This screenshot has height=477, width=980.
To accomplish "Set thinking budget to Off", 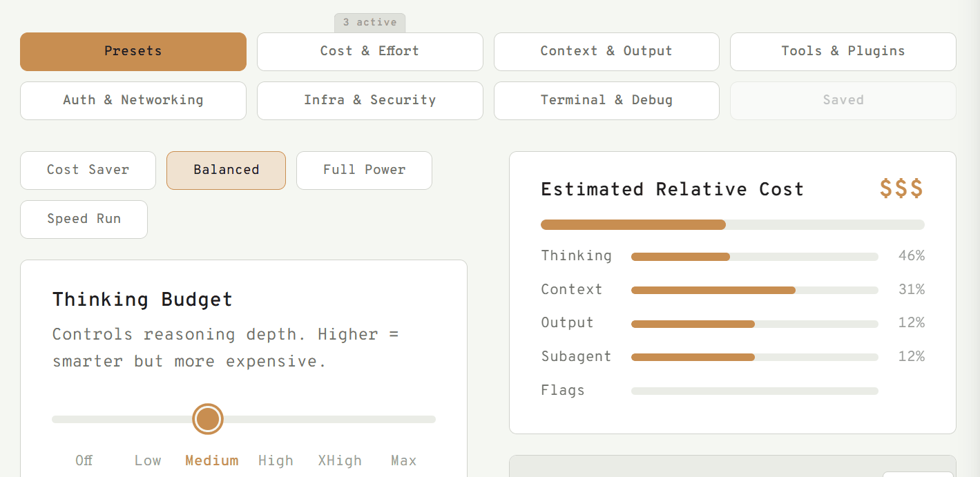I will coord(84,460).
